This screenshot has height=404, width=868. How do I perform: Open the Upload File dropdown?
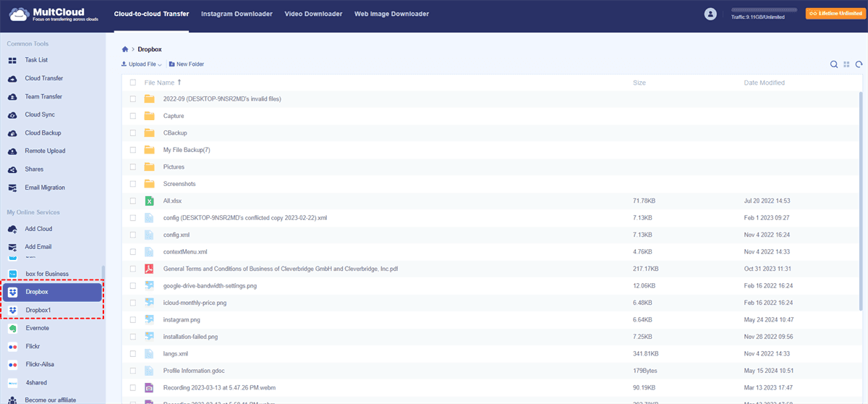tap(142, 64)
